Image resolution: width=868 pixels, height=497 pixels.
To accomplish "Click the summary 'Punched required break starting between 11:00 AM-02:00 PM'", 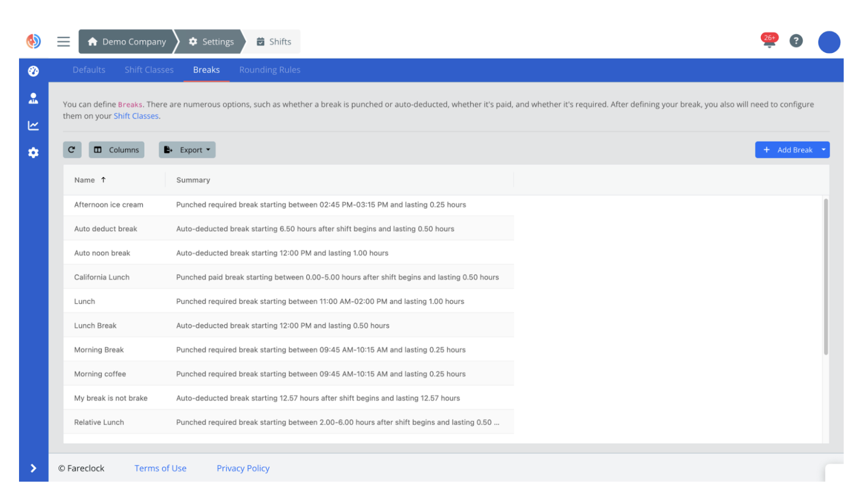I will coord(320,301).
